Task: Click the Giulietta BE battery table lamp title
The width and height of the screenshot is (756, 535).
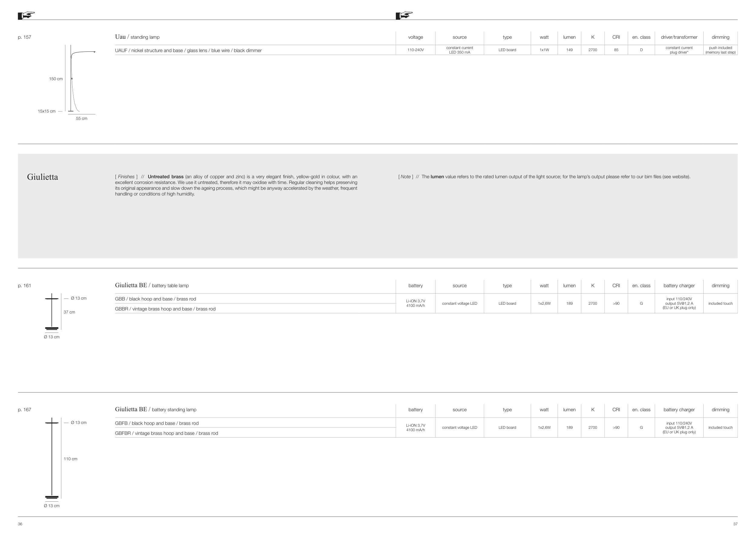Action: [x=152, y=285]
